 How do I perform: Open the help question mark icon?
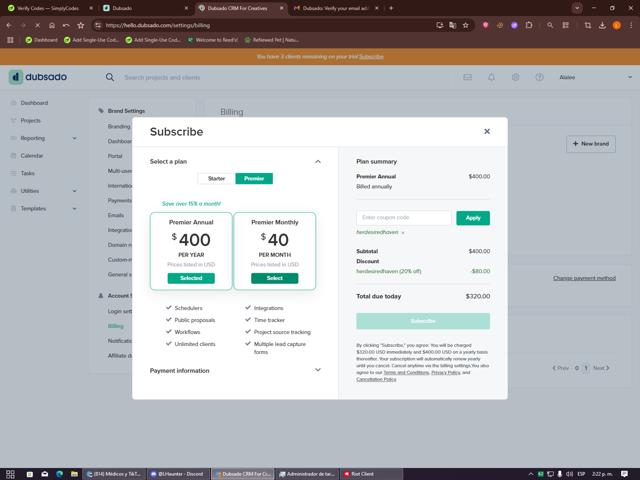539,77
